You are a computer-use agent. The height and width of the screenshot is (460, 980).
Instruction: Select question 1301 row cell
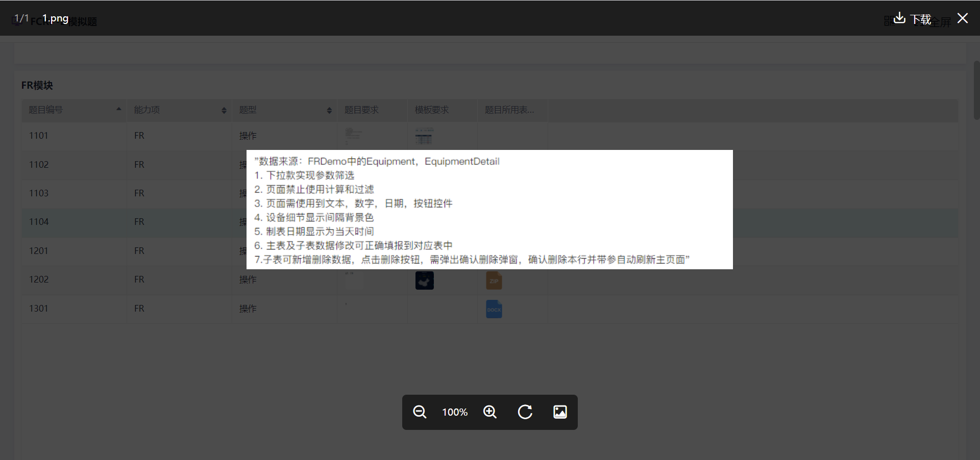click(x=74, y=309)
